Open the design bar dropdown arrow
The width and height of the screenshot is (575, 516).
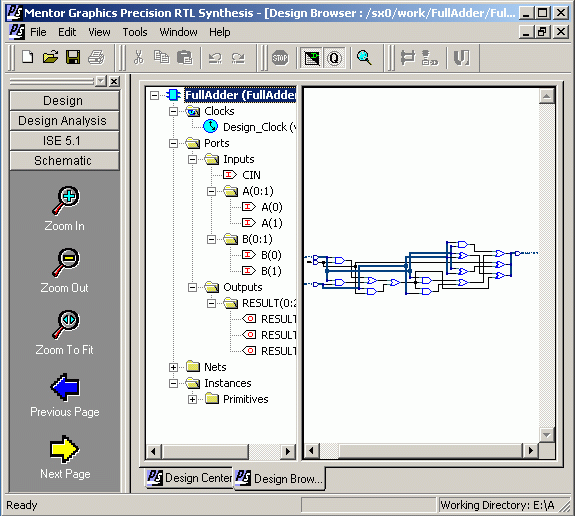point(100,81)
